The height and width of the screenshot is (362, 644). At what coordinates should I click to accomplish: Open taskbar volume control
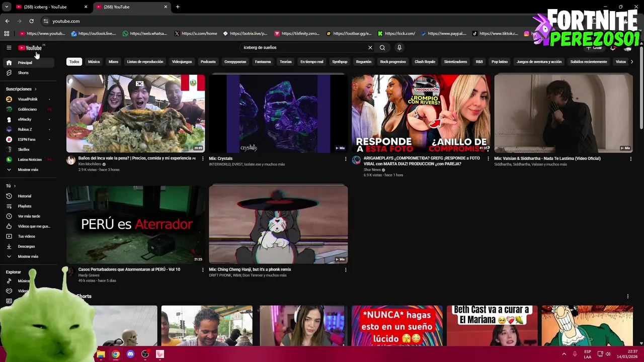(x=608, y=354)
